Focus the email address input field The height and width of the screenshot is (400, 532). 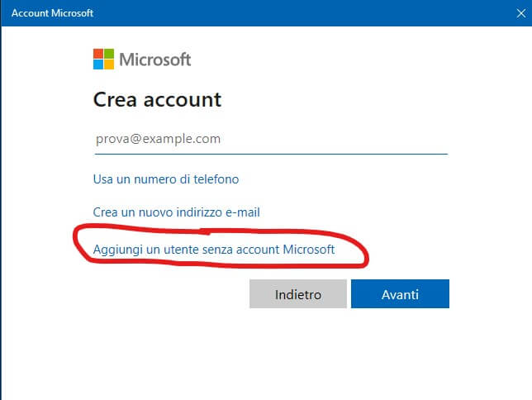[x=270, y=139]
